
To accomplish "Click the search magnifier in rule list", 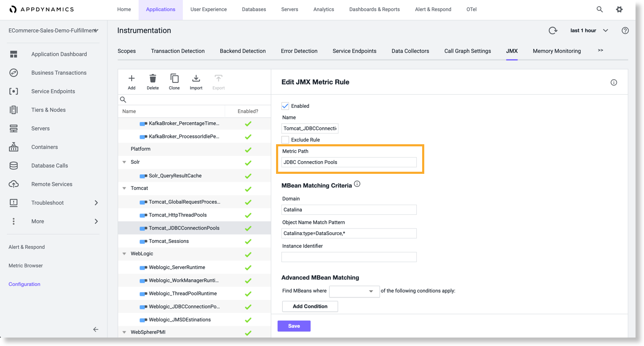I will point(123,100).
